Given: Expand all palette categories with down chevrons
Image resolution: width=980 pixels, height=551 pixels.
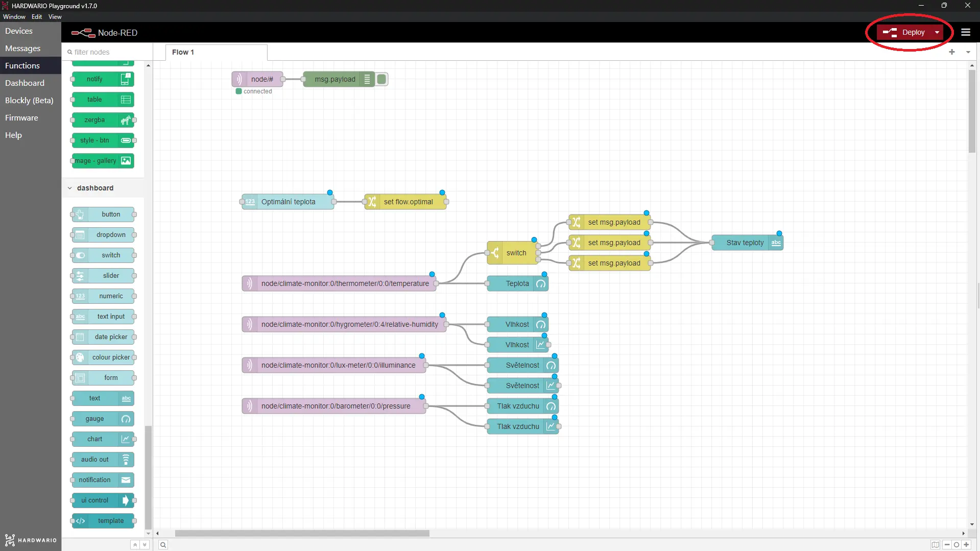Looking at the screenshot, I should (145, 545).
